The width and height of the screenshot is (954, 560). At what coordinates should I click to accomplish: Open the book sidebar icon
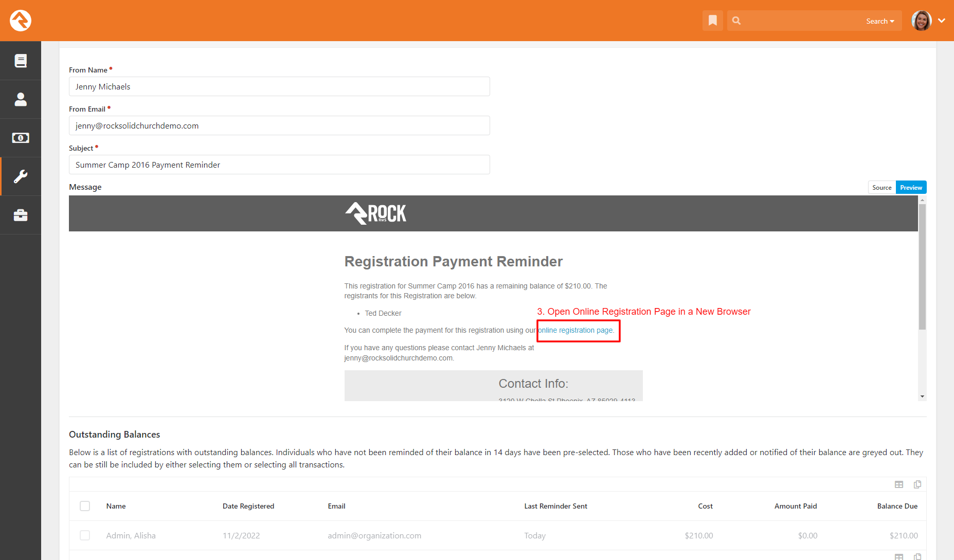pos(21,60)
